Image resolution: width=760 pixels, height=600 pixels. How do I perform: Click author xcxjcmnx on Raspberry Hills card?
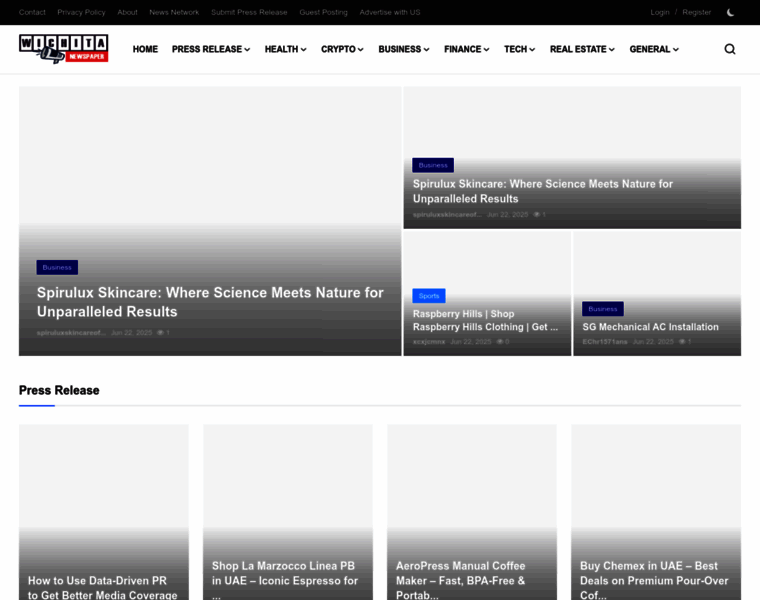tap(429, 342)
